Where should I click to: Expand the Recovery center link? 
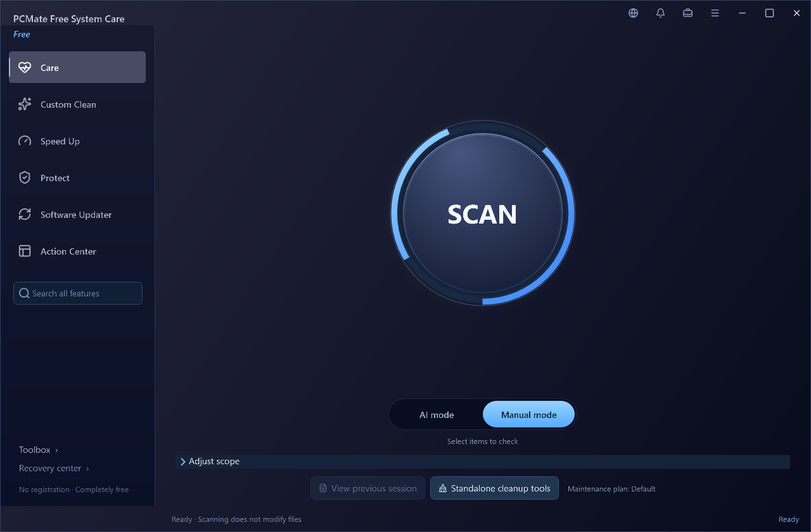pyautogui.click(x=54, y=469)
